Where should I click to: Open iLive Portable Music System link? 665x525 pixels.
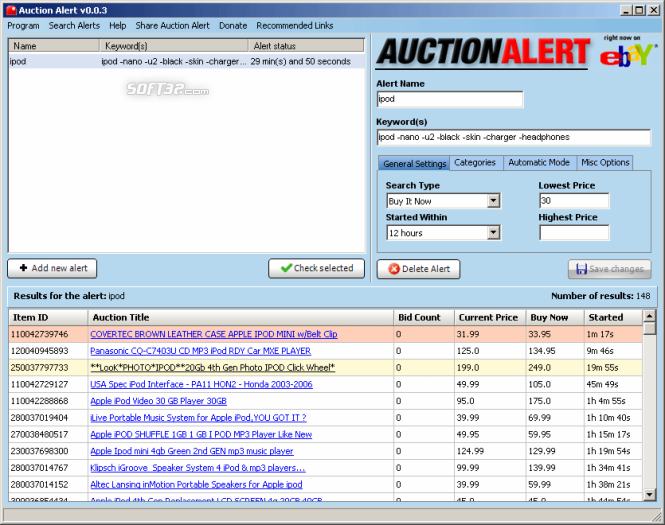pos(198,418)
